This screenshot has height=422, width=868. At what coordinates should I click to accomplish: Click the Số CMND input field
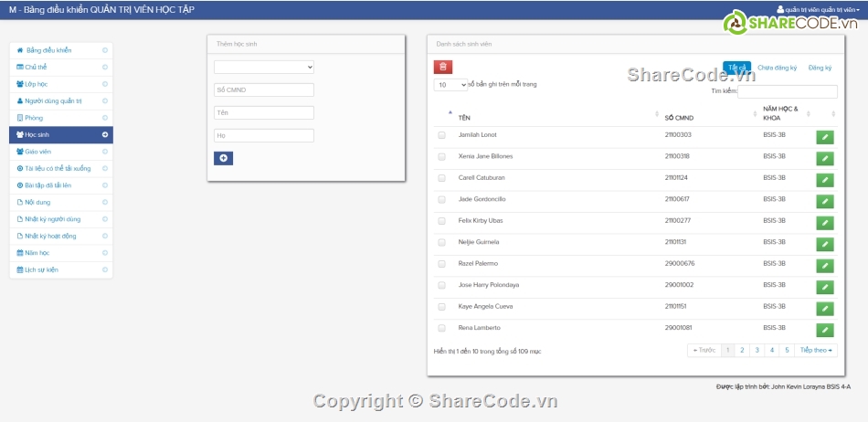tap(264, 90)
